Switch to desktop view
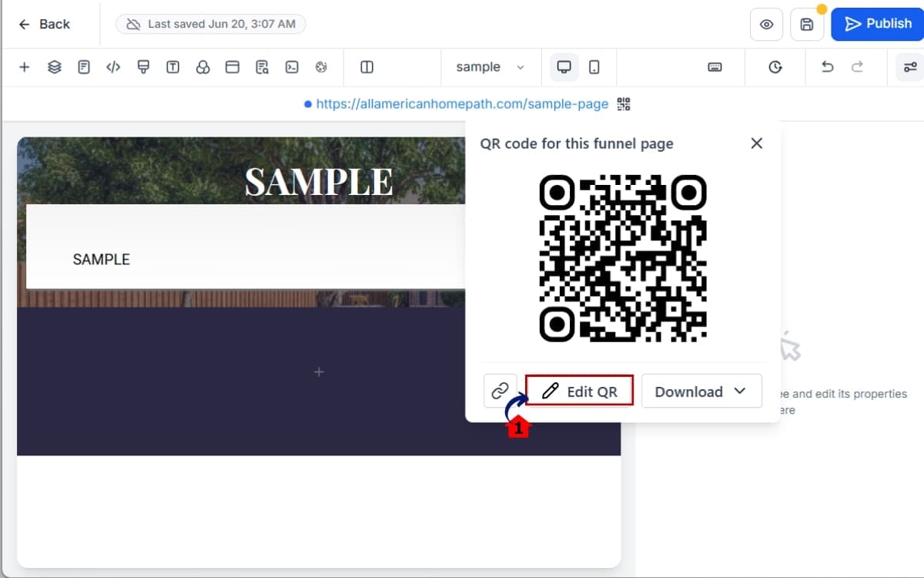 (x=564, y=67)
